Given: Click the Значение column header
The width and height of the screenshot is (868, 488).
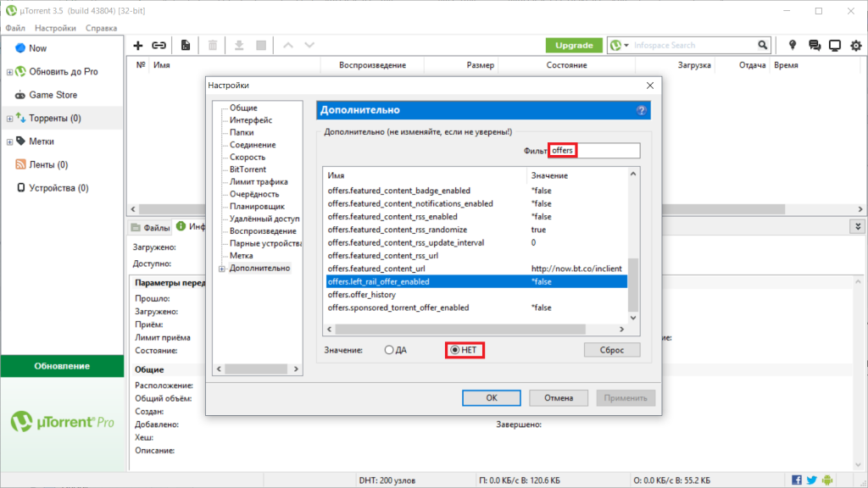Looking at the screenshot, I should [576, 175].
